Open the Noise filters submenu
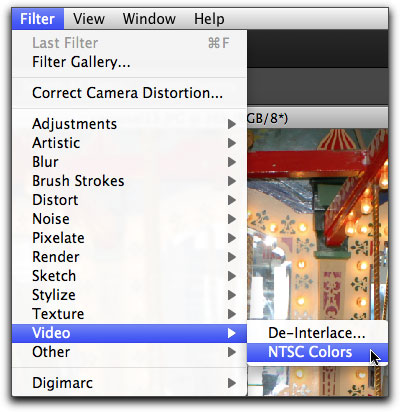The height and width of the screenshot is (412, 400). (x=129, y=219)
